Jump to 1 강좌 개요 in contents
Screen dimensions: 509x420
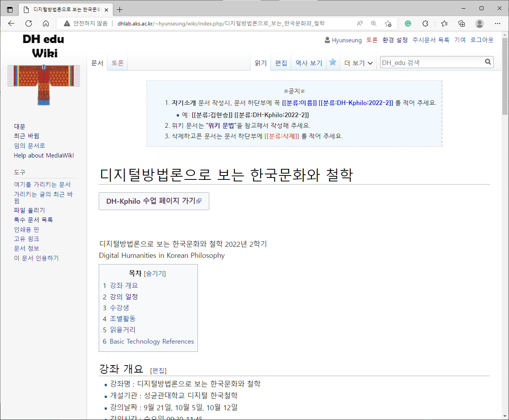point(120,286)
